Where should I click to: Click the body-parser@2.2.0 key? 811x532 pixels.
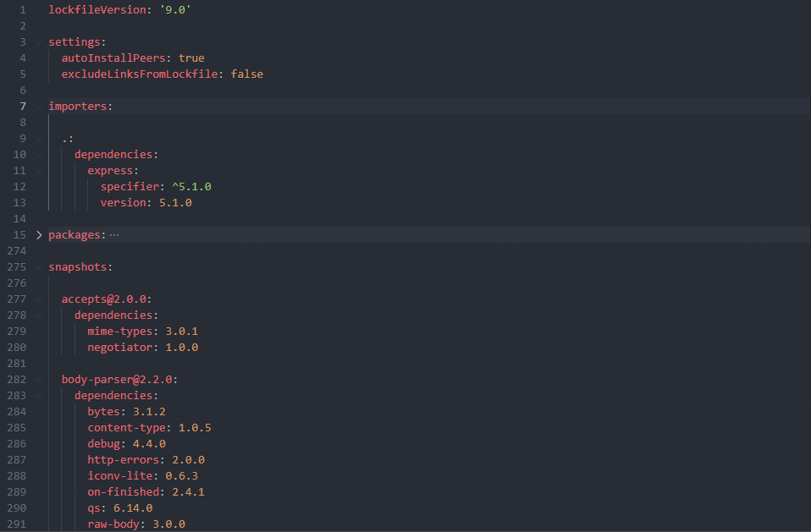(x=117, y=379)
